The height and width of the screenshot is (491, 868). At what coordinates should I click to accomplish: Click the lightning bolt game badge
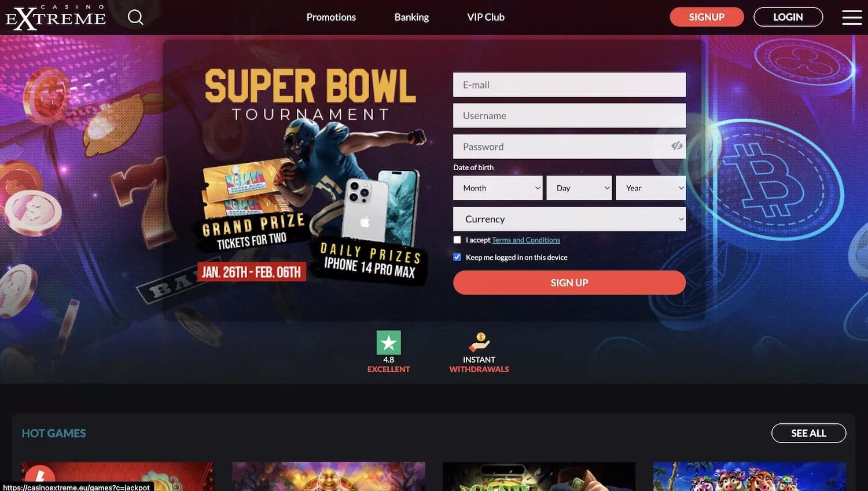coord(39,477)
